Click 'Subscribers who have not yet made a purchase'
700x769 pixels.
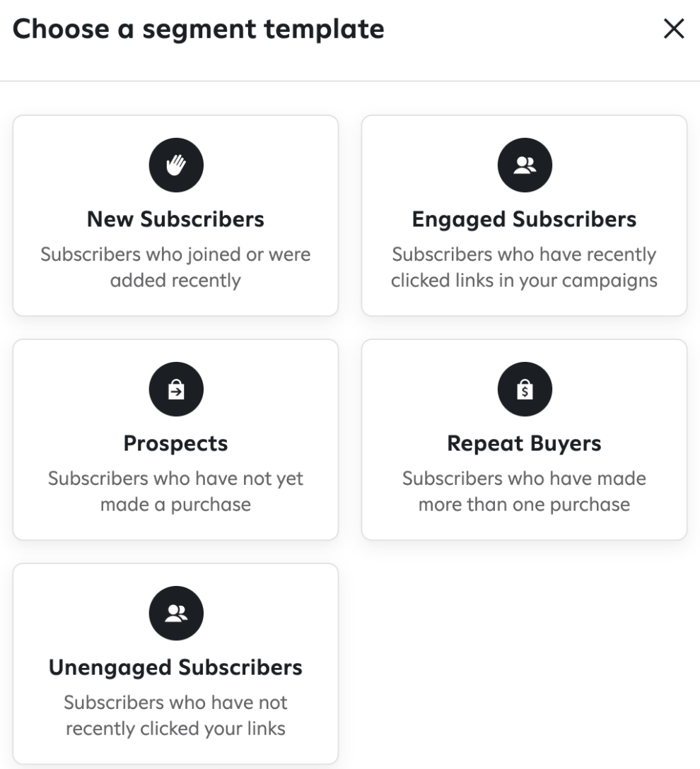[175, 491]
